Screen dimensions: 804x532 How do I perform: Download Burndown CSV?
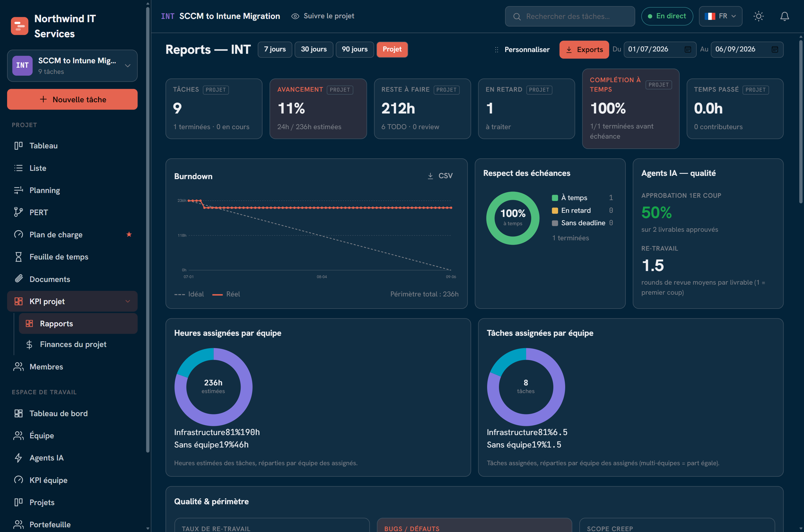click(440, 176)
